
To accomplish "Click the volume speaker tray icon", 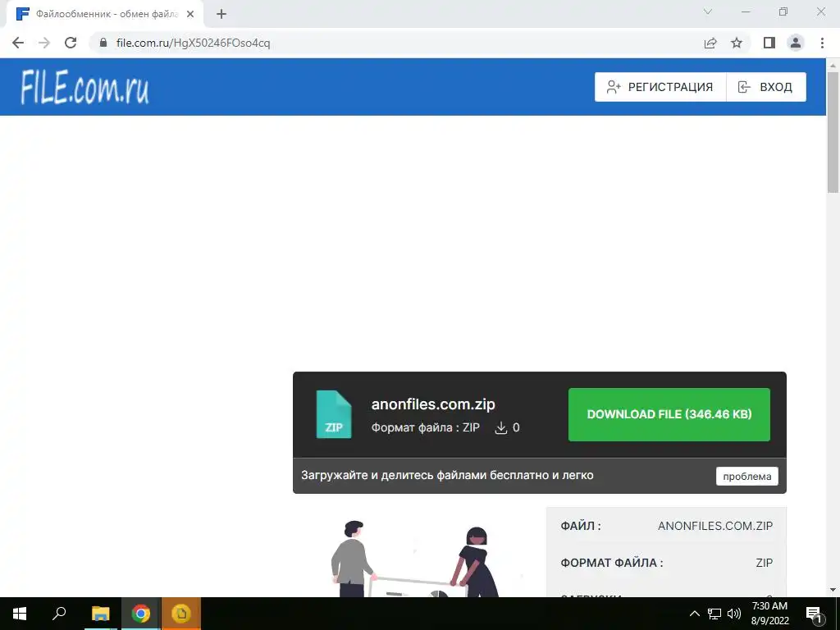I will click(734, 614).
